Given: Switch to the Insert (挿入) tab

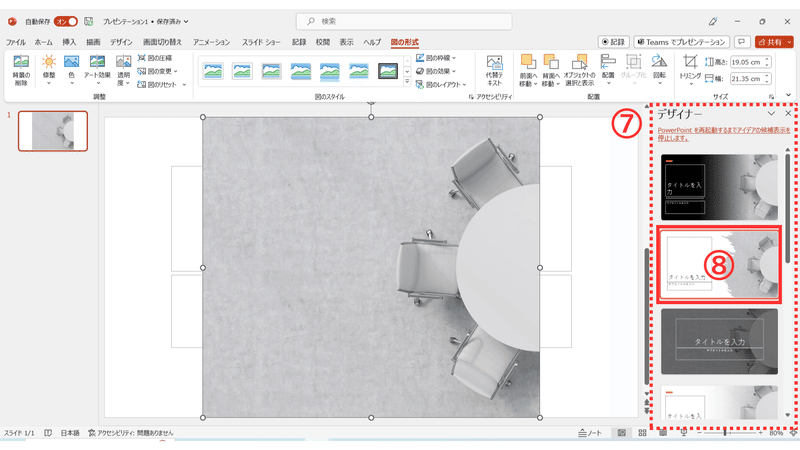Looking at the screenshot, I should coord(69,42).
